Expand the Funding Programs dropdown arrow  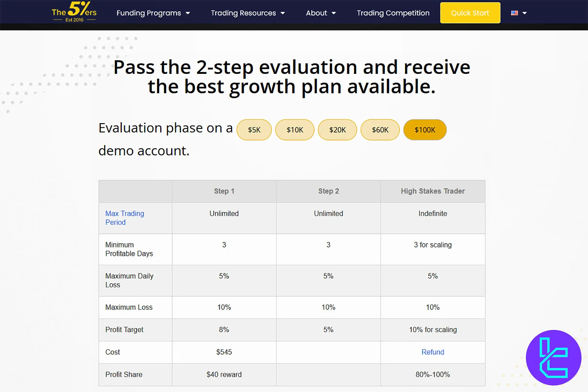[x=188, y=13]
